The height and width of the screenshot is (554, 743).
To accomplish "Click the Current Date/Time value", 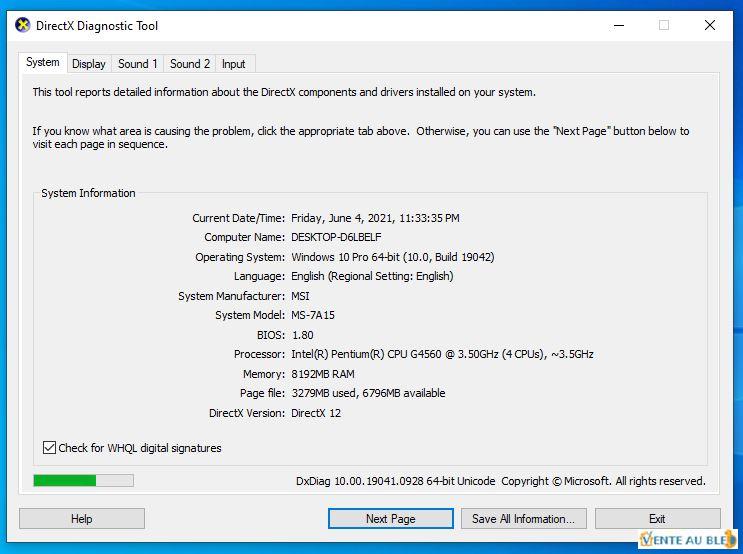I will click(x=375, y=218).
